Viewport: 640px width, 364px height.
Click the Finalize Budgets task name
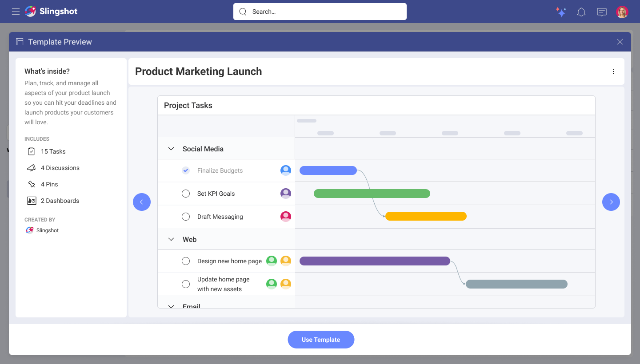[x=220, y=170]
